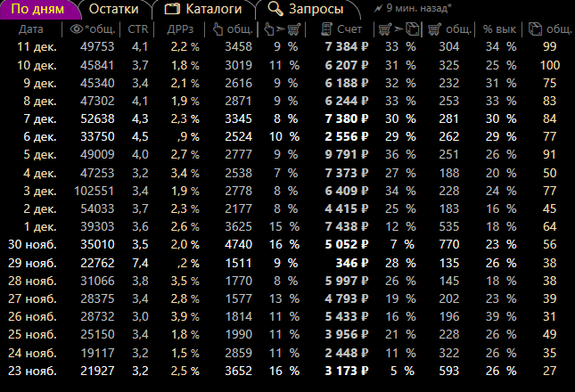Image resolution: width=575 pixels, height=392 pixels.
Task: Sort by the CTR column header
Action: coord(138,29)
